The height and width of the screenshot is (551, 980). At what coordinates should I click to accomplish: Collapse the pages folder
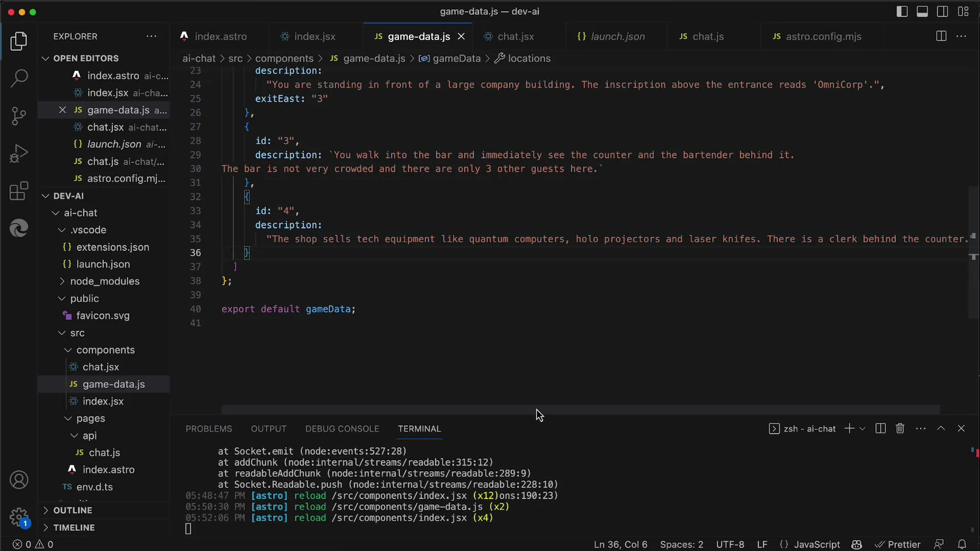(90, 419)
